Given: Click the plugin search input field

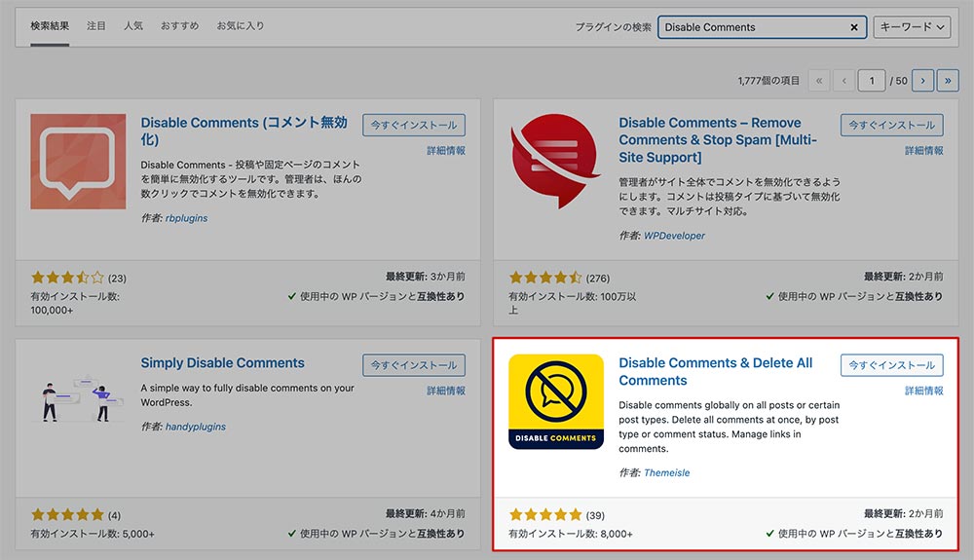Looking at the screenshot, I should (x=750, y=27).
